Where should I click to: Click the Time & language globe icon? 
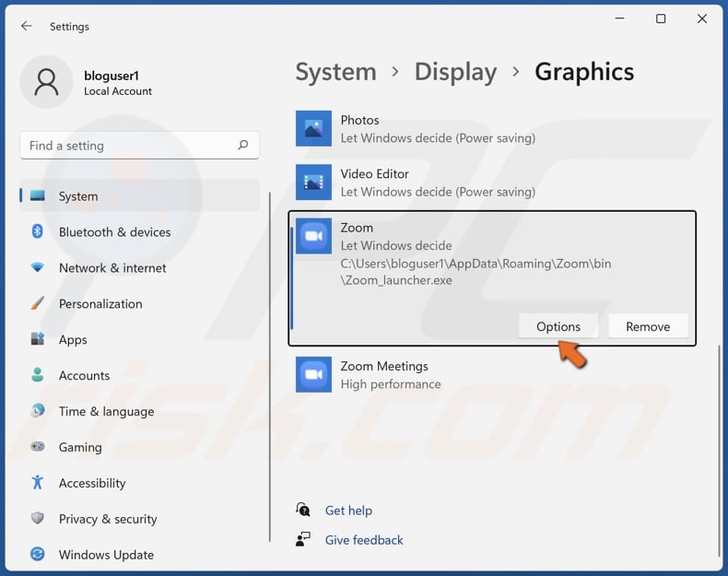pos(38,410)
